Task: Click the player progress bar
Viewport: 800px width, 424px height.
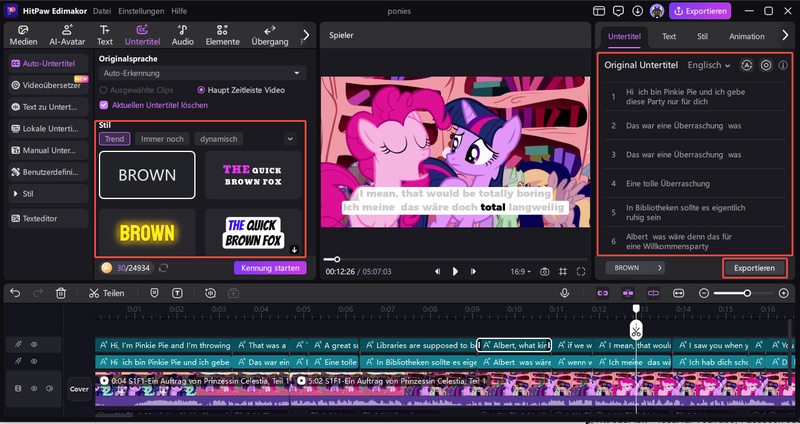Action: pyautogui.click(x=455, y=259)
